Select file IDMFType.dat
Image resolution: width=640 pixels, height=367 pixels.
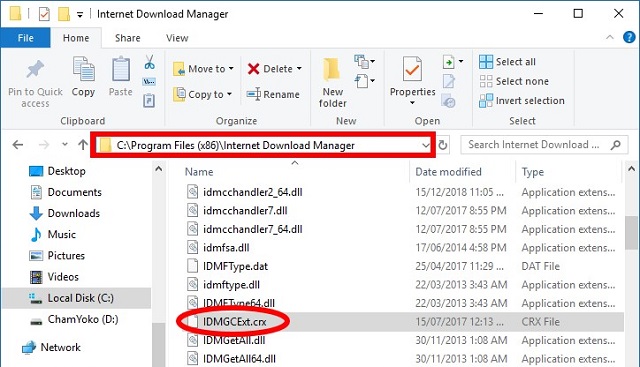coord(236,267)
